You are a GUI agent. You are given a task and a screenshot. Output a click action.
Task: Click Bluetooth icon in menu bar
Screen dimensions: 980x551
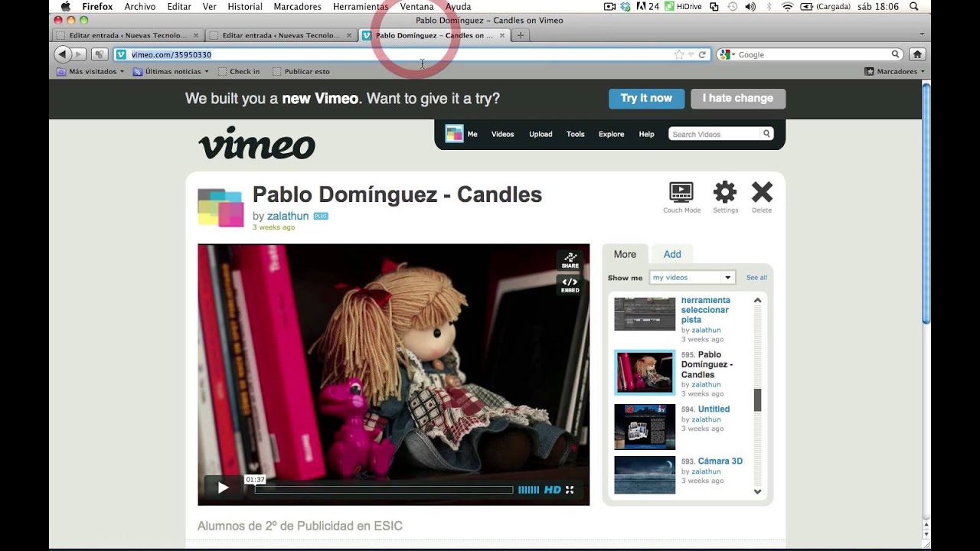point(769,6)
